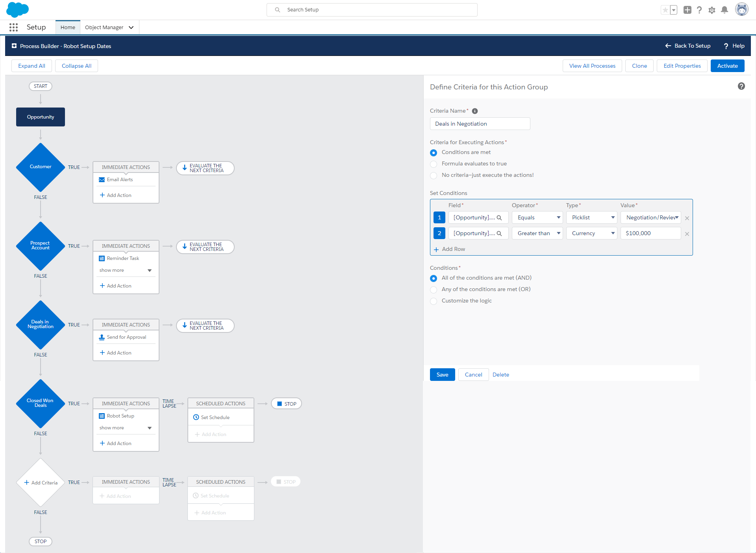The width and height of the screenshot is (756, 553).
Task: Switch to the Home tab
Action: (68, 27)
